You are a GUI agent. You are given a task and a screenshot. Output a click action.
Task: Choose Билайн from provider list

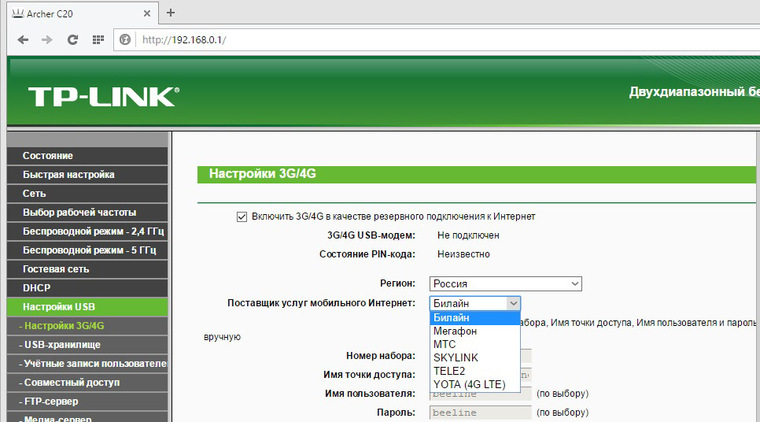tap(475, 318)
